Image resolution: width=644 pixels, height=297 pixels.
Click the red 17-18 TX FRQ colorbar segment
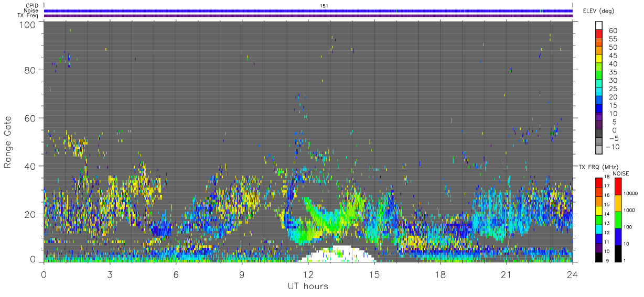click(x=599, y=182)
